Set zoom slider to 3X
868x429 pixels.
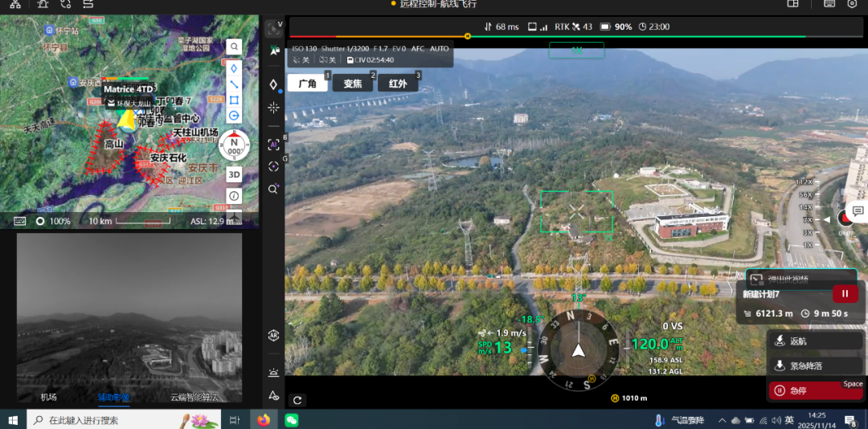[x=809, y=232]
